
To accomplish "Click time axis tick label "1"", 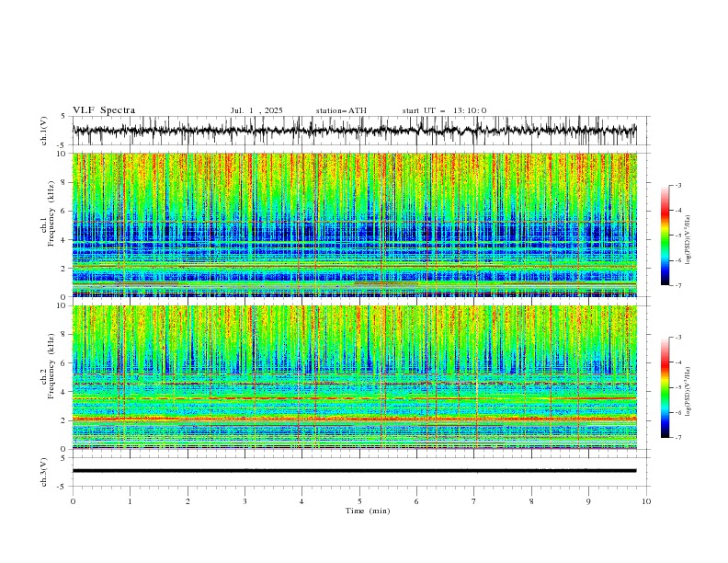I will coord(130,501).
